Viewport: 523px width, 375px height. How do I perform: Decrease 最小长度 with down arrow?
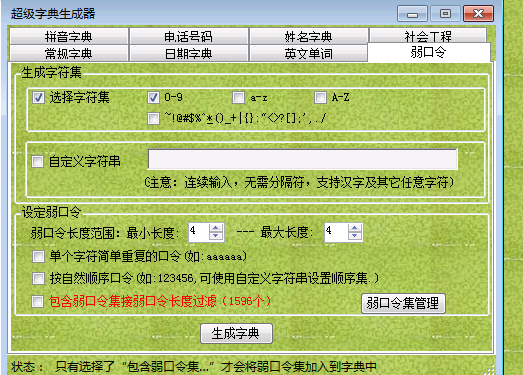[x=216, y=236]
